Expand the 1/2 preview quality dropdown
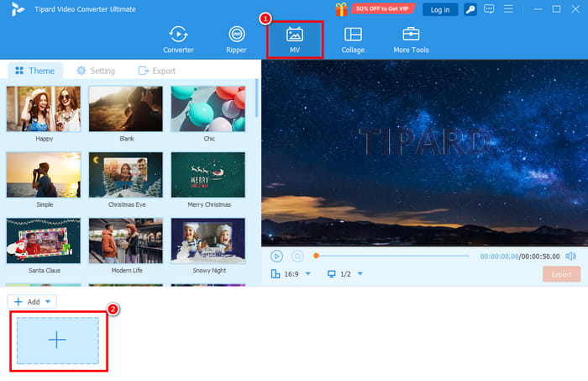The height and width of the screenshot is (381, 588). pos(360,273)
